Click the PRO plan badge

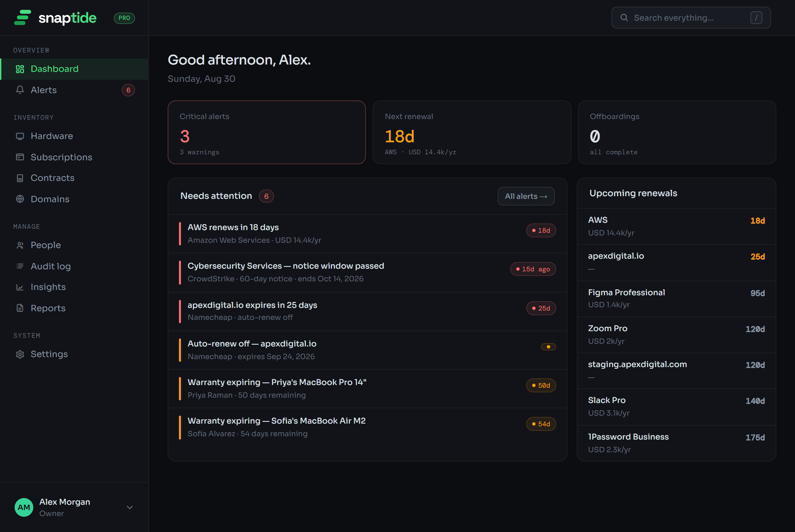point(124,18)
